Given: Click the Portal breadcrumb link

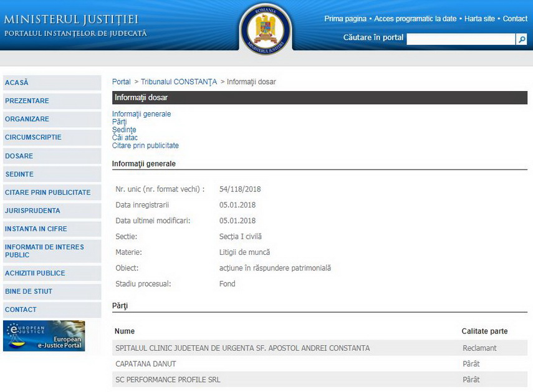Looking at the screenshot, I should (x=121, y=82).
